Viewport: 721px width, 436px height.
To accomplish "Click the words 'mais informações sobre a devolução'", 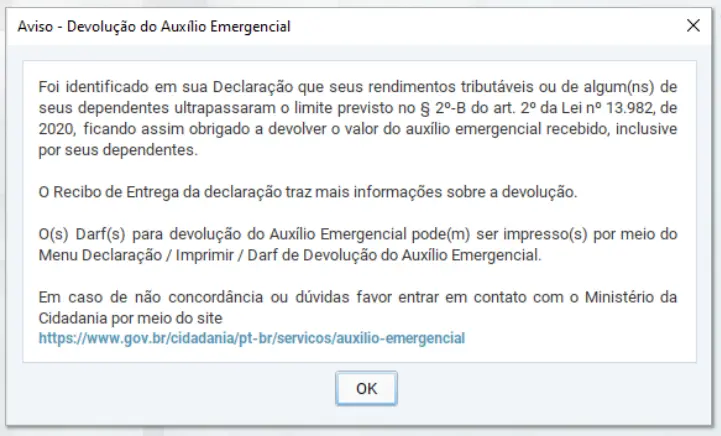I will pyautogui.click(x=496, y=192).
